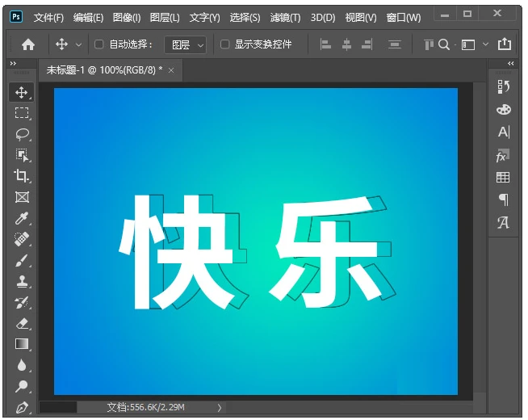The width and height of the screenshot is (528, 420).
Task: Open the Character panel icon
Action: click(x=504, y=132)
